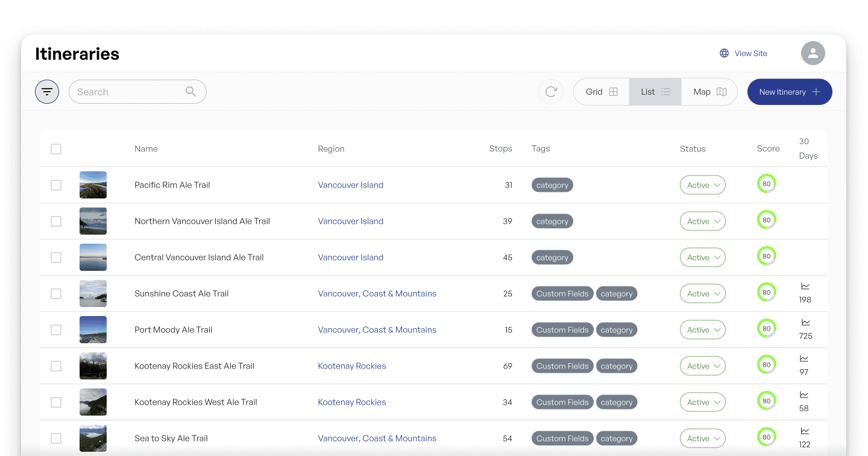Click the score 80 ring for Northern Vancouver Island
The image size is (868, 456).
pos(766,220)
